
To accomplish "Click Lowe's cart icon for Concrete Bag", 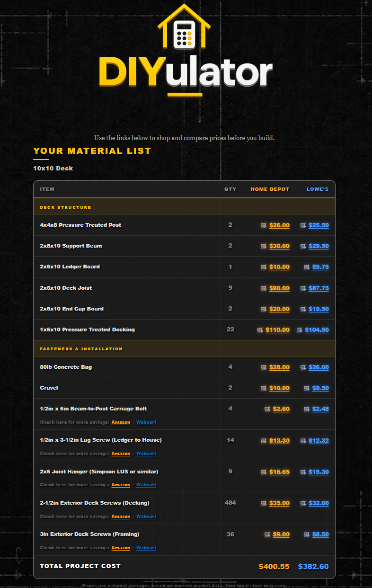I will 303,367.
